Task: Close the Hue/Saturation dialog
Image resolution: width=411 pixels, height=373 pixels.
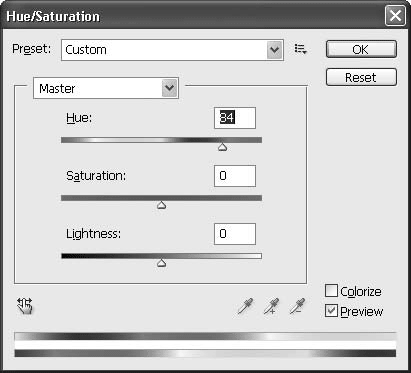Action: (395, 16)
